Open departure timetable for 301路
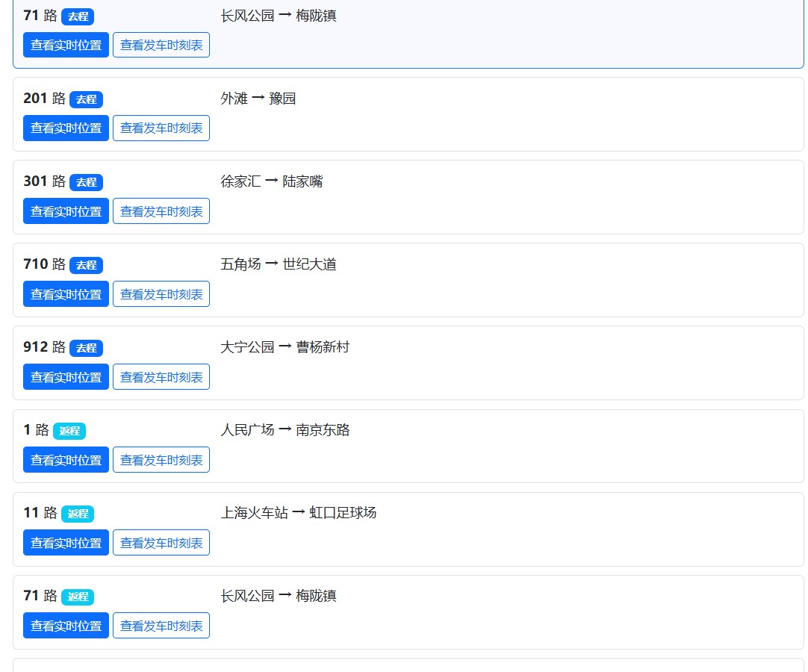Viewport: 808px width, 672px height. 161,211
